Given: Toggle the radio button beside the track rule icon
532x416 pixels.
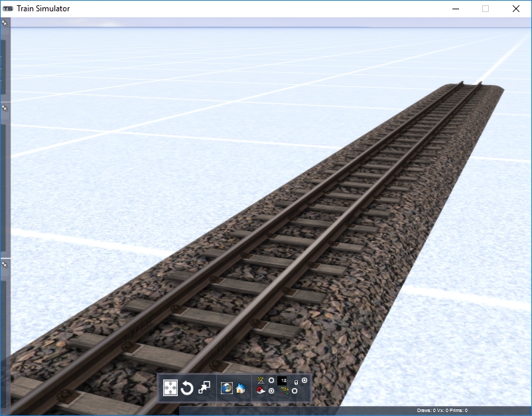Looking at the screenshot, I should [295, 391].
